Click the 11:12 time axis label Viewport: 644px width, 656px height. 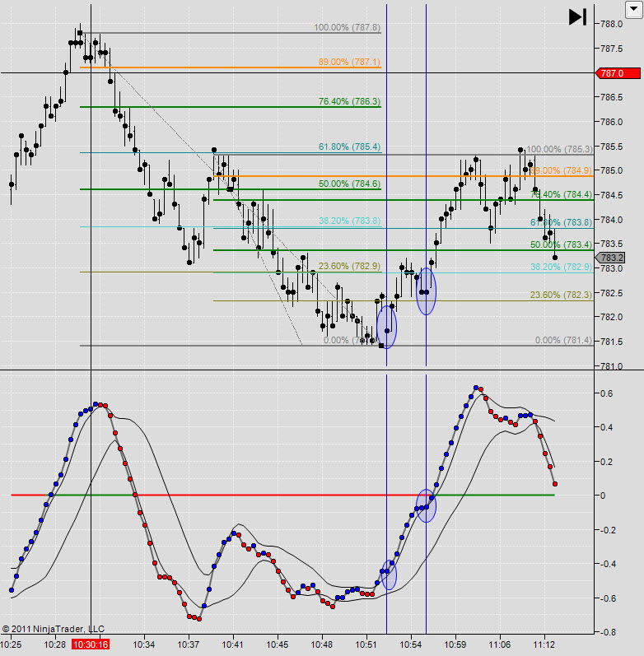point(544,644)
